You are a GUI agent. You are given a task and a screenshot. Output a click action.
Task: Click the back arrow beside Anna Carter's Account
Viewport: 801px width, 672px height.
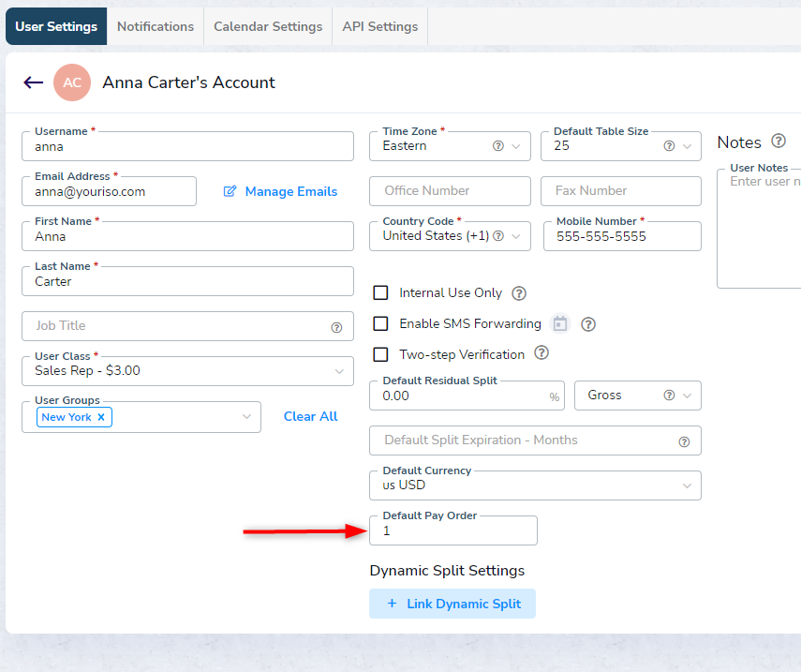click(34, 82)
